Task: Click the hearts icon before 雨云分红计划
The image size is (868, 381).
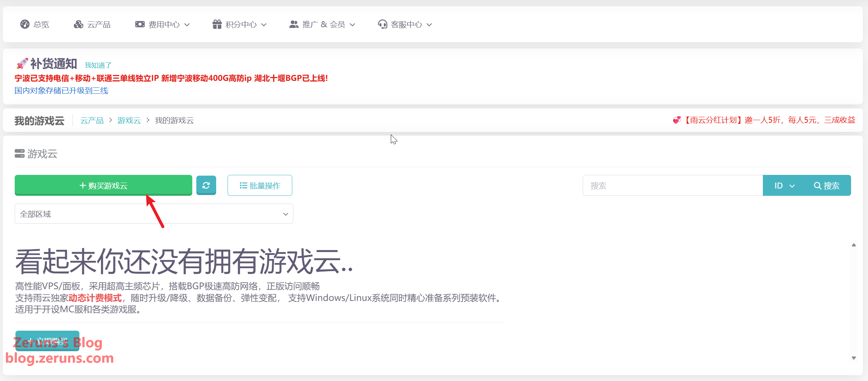Action: coord(676,120)
